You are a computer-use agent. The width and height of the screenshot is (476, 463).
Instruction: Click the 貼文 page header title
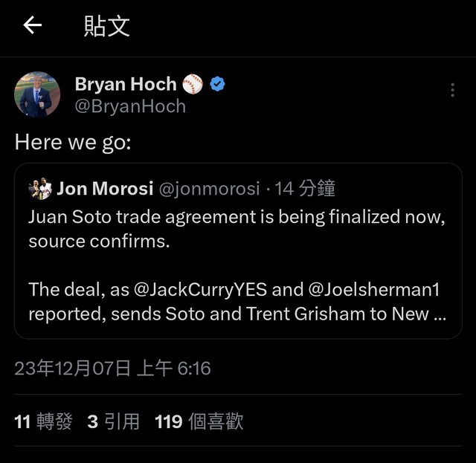tap(107, 26)
